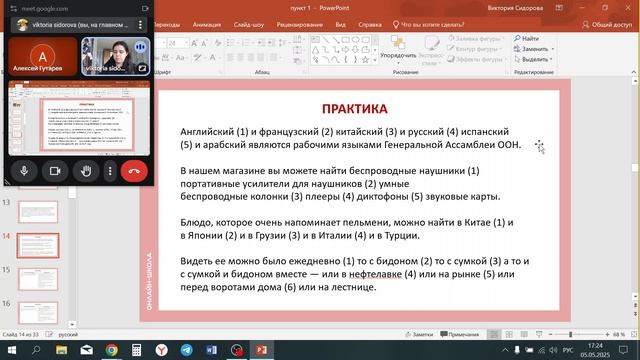The image size is (640, 360).
Task: Click the 'Что вы хотите сделать?' search box
Action: pos(429,24)
